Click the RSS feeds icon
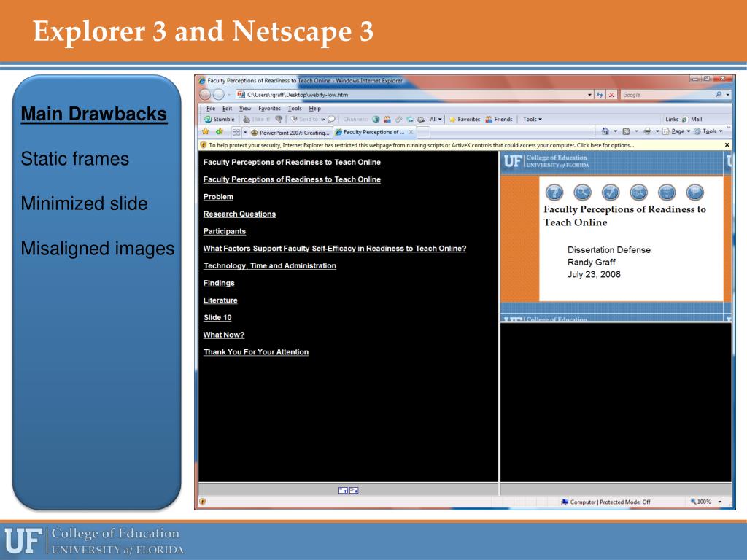747x560 pixels. coord(626,131)
